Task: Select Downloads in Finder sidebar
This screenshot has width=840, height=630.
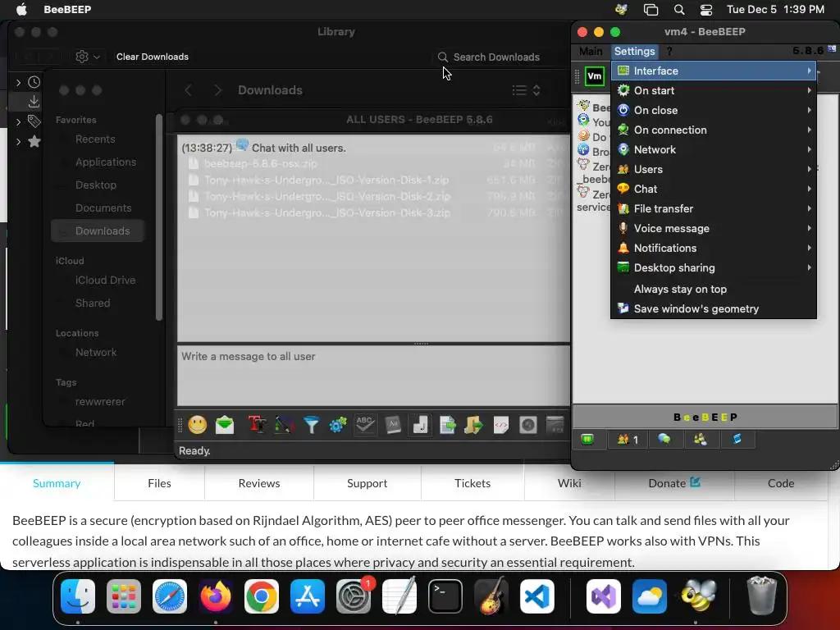Action: tap(98, 231)
